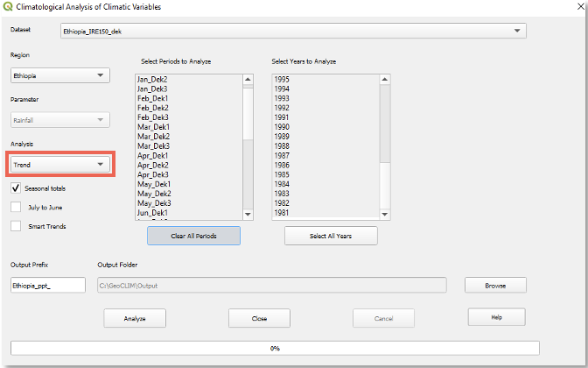Select Feb_Dek2 in the periods list
The width and height of the screenshot is (588, 368).
coord(154,108)
